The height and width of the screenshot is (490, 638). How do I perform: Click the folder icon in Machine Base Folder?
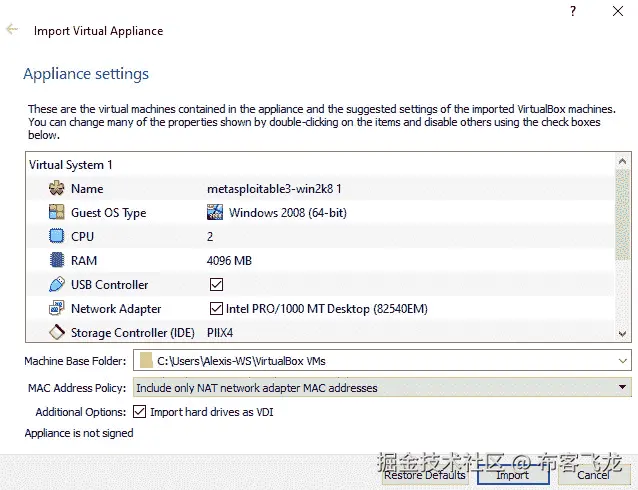tap(146, 361)
